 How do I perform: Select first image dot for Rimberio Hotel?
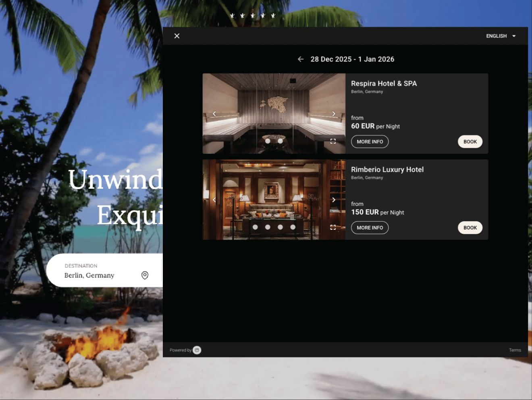pyautogui.click(x=255, y=227)
